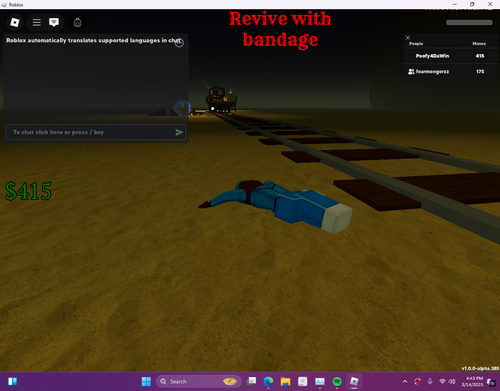
Task: Click the send chat message arrow
Action: point(179,132)
